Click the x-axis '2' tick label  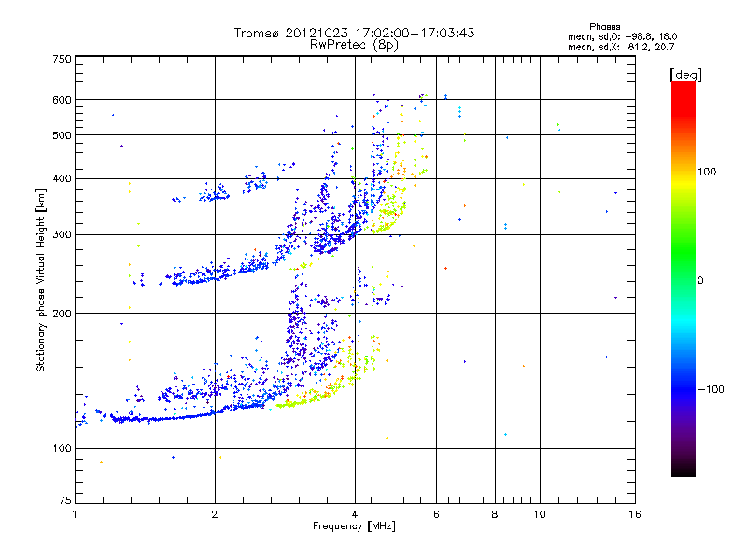(x=215, y=514)
